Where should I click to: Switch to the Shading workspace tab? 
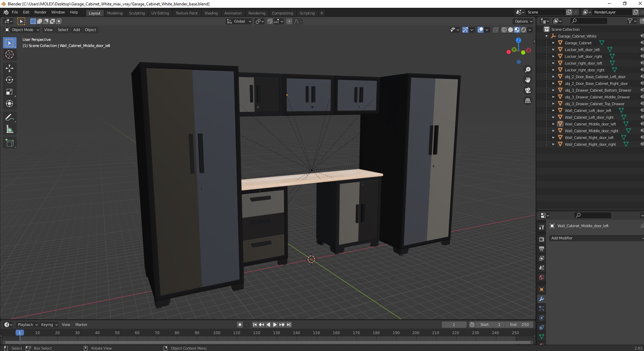pos(211,13)
